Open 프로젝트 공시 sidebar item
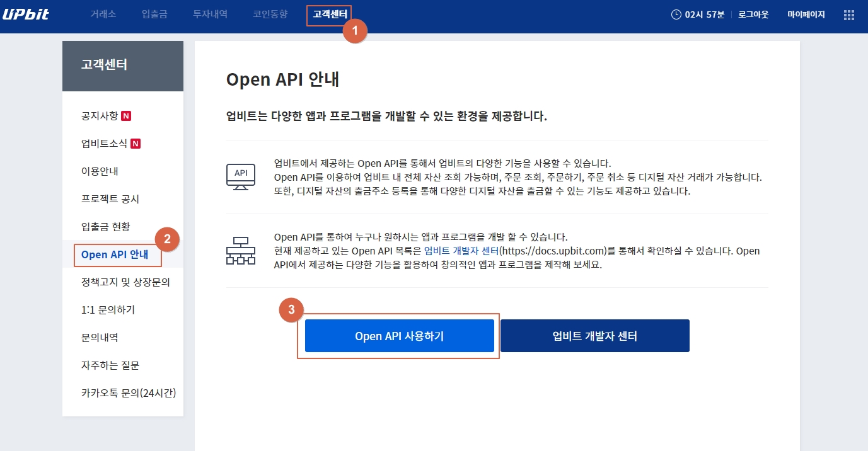Screen dimensions: 868x451 point(110,199)
